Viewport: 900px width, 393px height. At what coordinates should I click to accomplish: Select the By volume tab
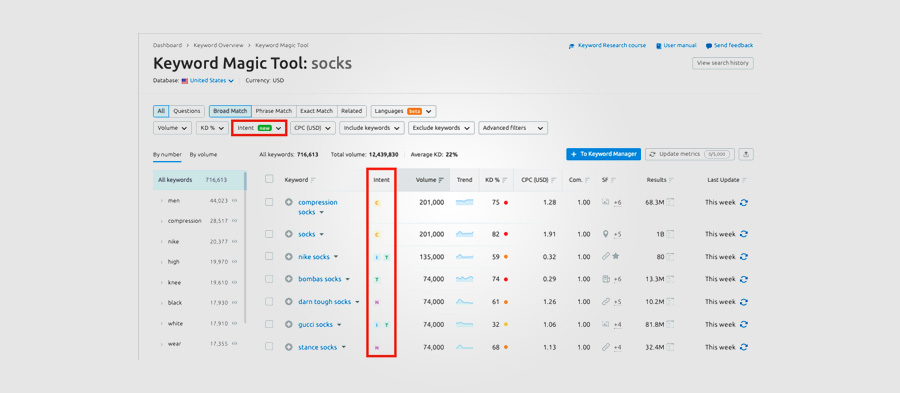(203, 155)
